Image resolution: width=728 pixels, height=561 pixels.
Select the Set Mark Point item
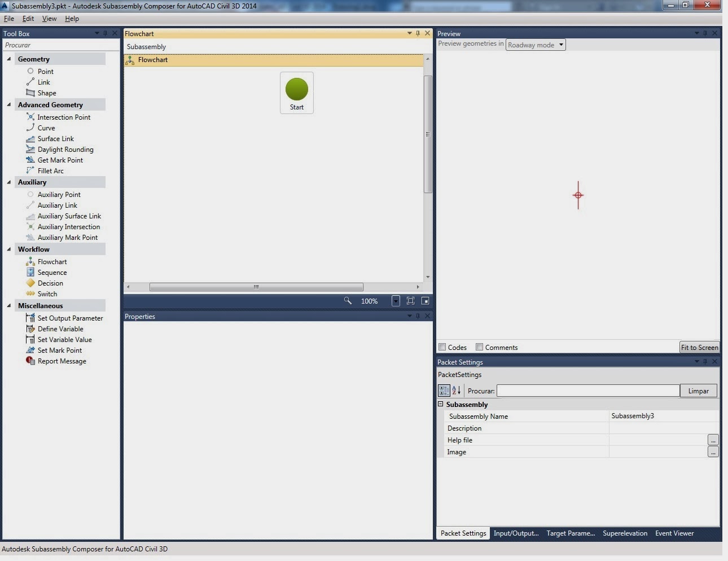tap(54, 350)
